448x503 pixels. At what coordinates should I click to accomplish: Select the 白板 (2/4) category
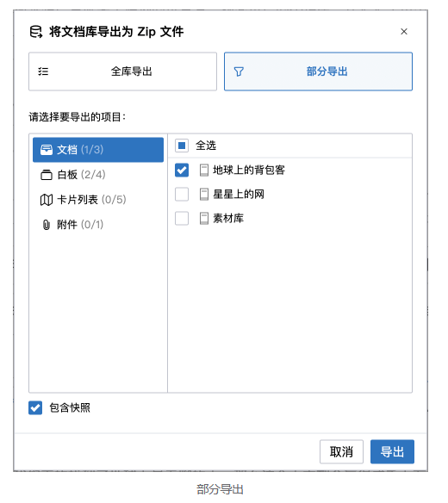pos(98,175)
